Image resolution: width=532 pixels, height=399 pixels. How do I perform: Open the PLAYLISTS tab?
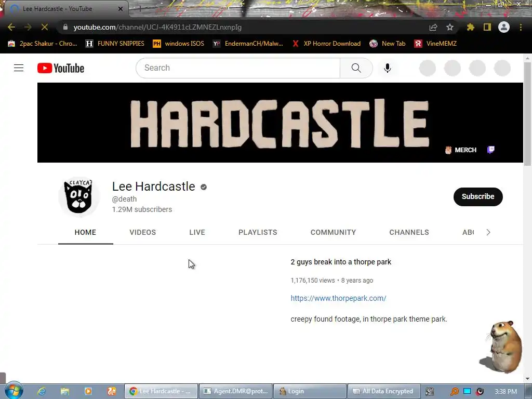click(x=258, y=232)
